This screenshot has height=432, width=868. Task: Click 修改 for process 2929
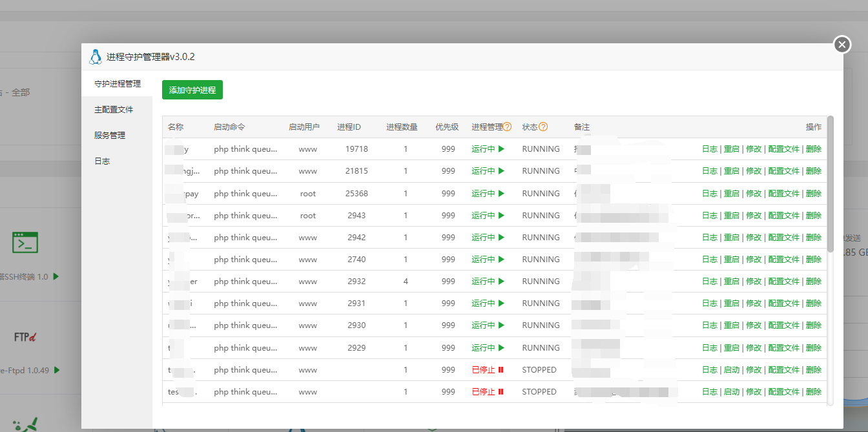pos(754,348)
